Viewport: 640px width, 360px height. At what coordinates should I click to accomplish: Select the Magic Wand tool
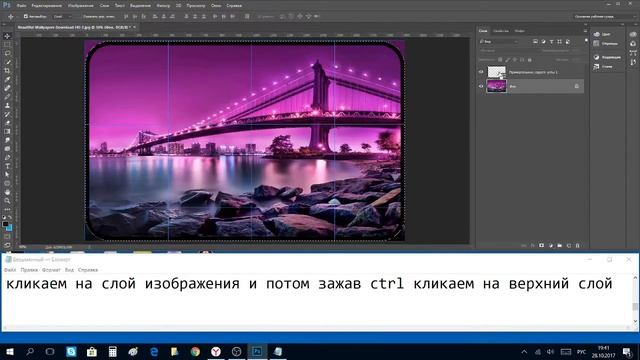[7, 62]
